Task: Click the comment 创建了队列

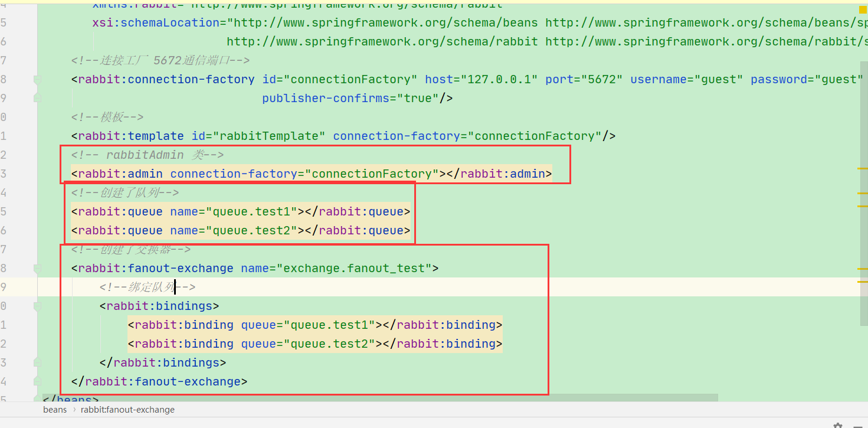Action: click(125, 192)
